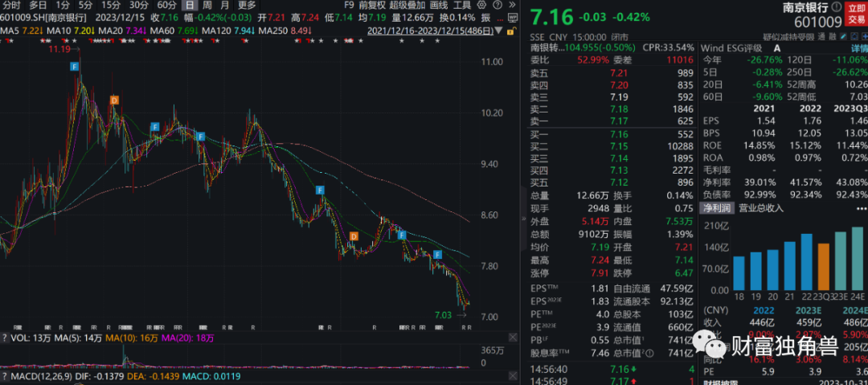Viewport: 868px width, 385px height.
Task: Click the info icon next to 南京银行
Action: point(836,6)
